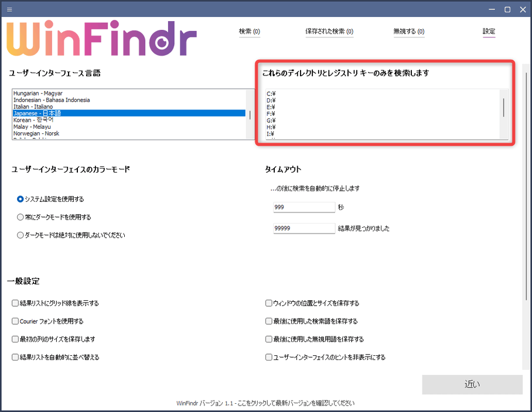Select the Korean language entry
This screenshot has height=412, width=532.
[x=129, y=120]
